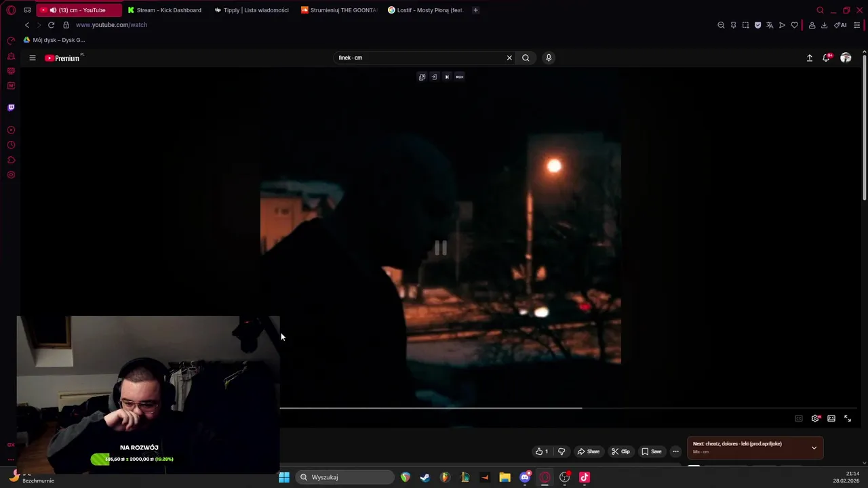Go back to the previous page
The image size is (868, 488).
pyautogui.click(x=27, y=25)
